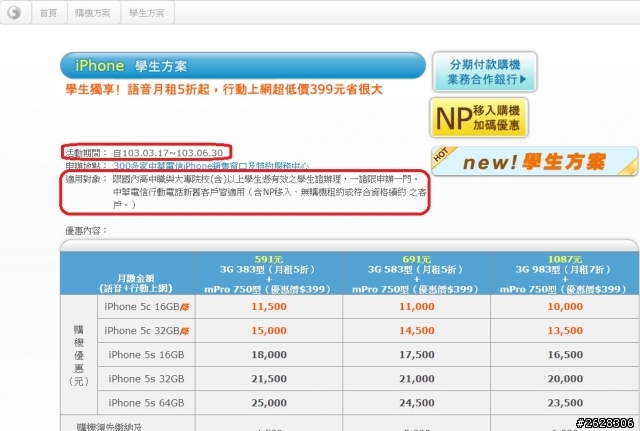Click the 購機優惠(元) side label cell
This screenshot has height=431, width=640.
[x=79, y=355]
